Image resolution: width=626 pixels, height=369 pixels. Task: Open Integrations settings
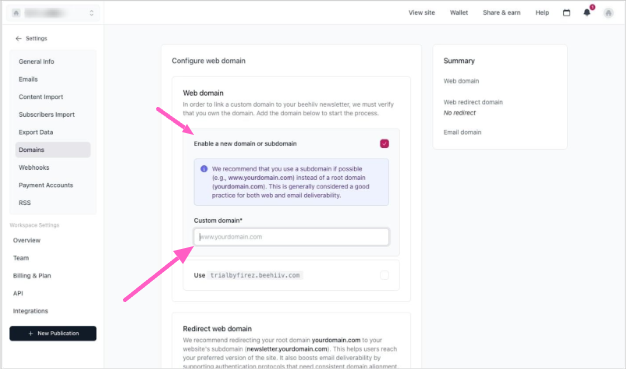pos(30,311)
